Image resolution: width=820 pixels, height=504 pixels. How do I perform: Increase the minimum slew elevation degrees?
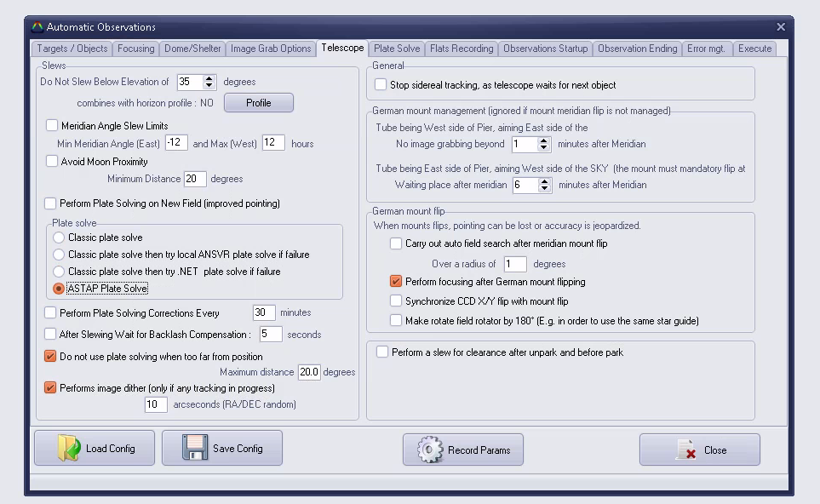click(x=210, y=78)
